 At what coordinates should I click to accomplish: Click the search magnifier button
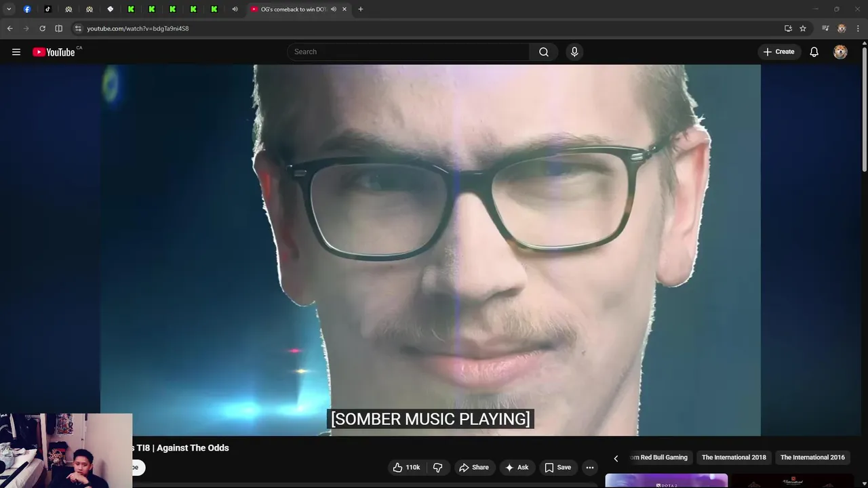(x=544, y=52)
